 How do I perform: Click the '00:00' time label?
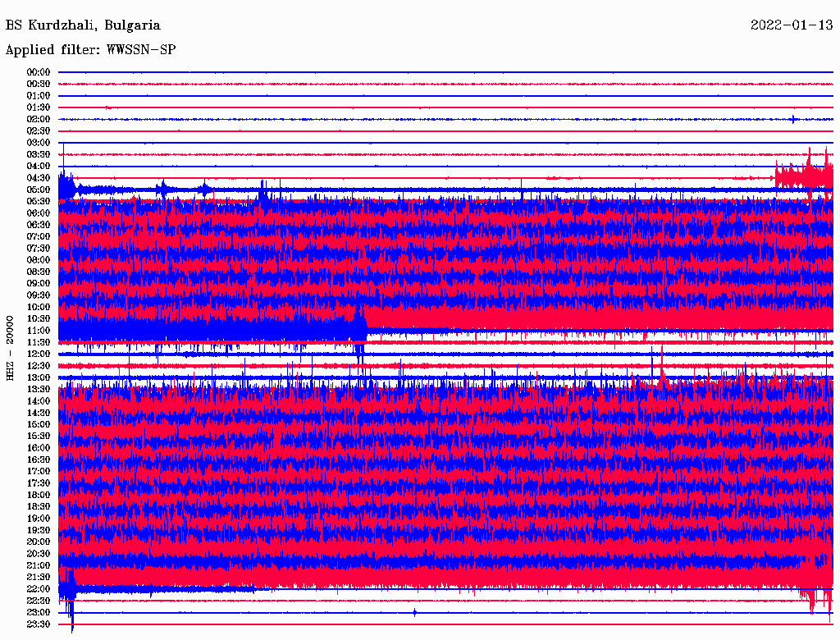click(x=38, y=72)
